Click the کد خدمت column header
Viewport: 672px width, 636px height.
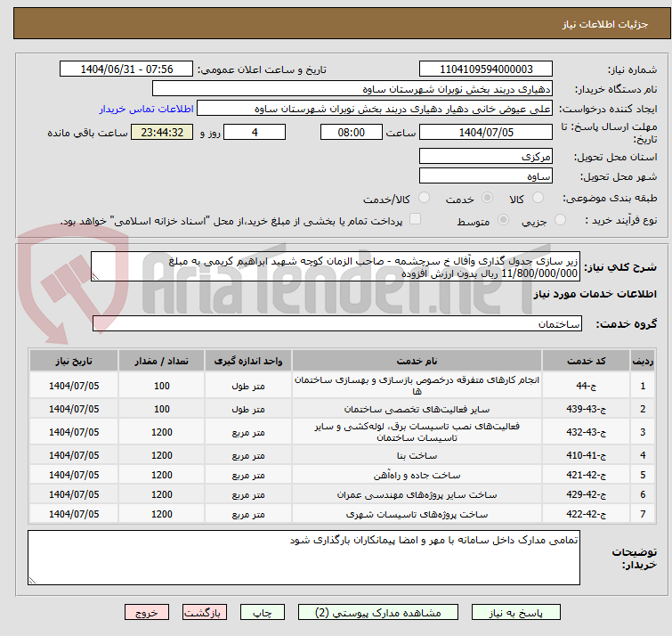coord(586,361)
